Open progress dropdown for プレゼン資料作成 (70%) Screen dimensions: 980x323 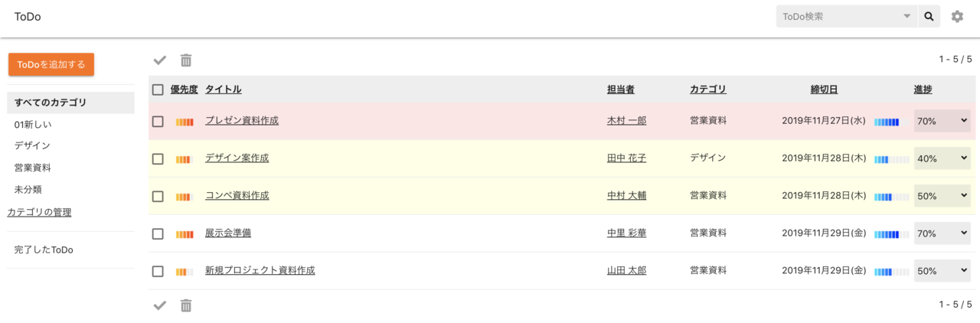[942, 121]
